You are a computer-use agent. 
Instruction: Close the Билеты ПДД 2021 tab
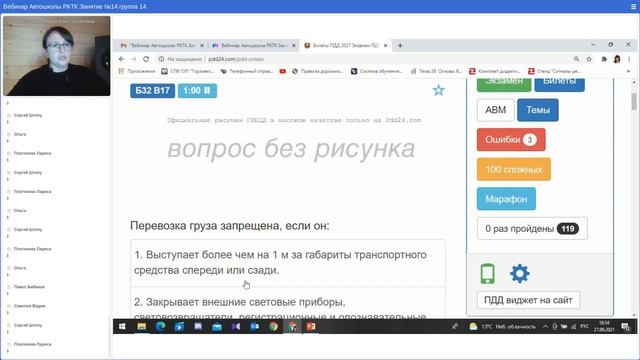385,45
